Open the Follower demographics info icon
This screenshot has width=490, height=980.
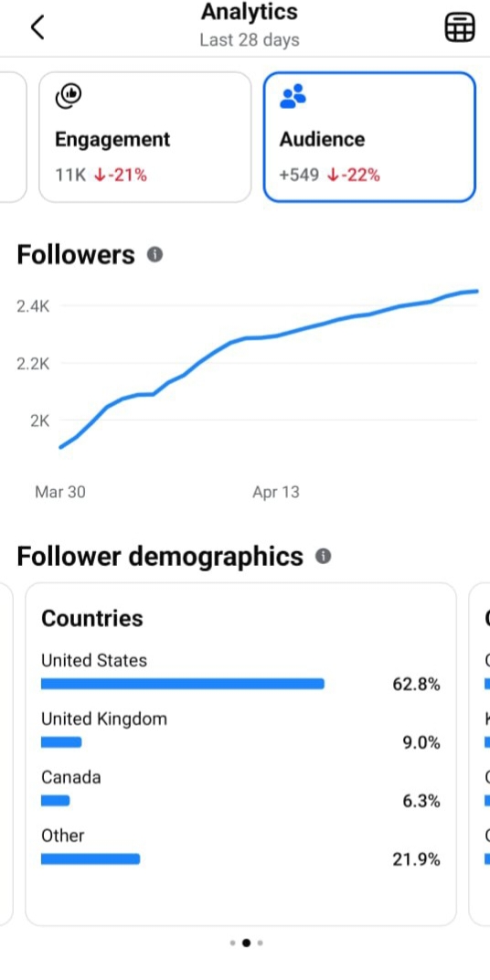tap(323, 556)
